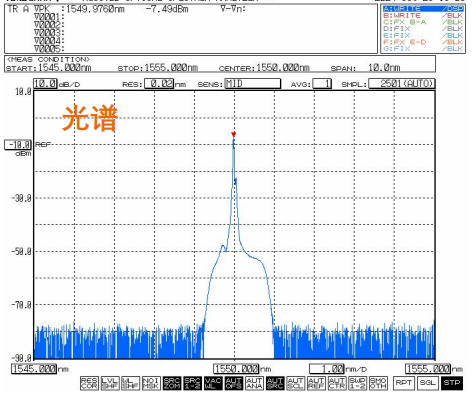Image resolution: width=473 pixels, height=399 pixels.
Task: Toggle the SRC 1-2 search indicator
Action: click(x=193, y=383)
